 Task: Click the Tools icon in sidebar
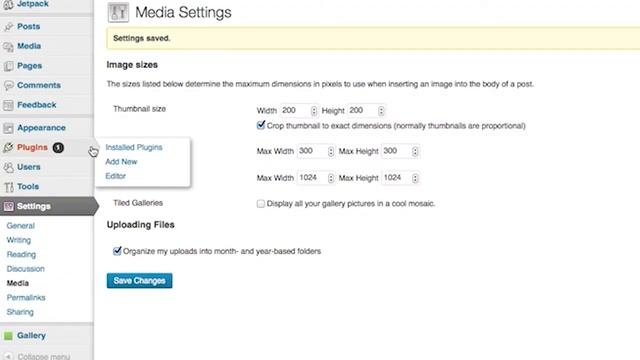8,187
